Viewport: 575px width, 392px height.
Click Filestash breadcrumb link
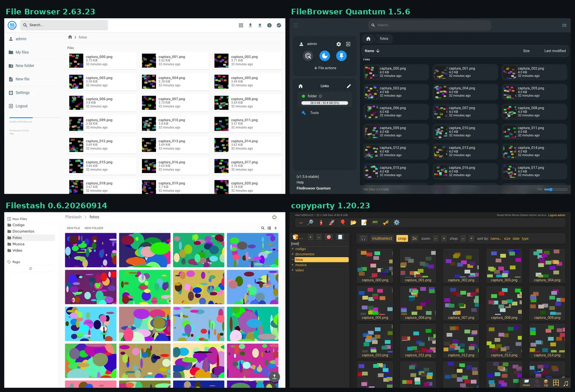coord(73,217)
